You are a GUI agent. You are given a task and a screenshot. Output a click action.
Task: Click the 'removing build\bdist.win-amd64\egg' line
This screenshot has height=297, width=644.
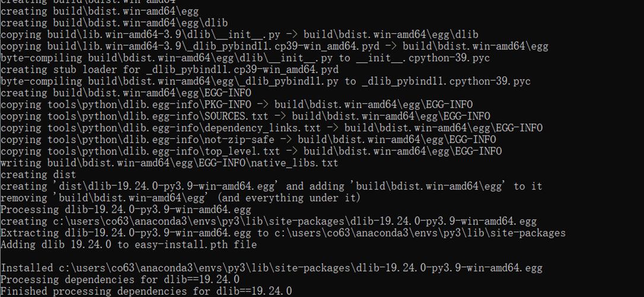click(181, 198)
